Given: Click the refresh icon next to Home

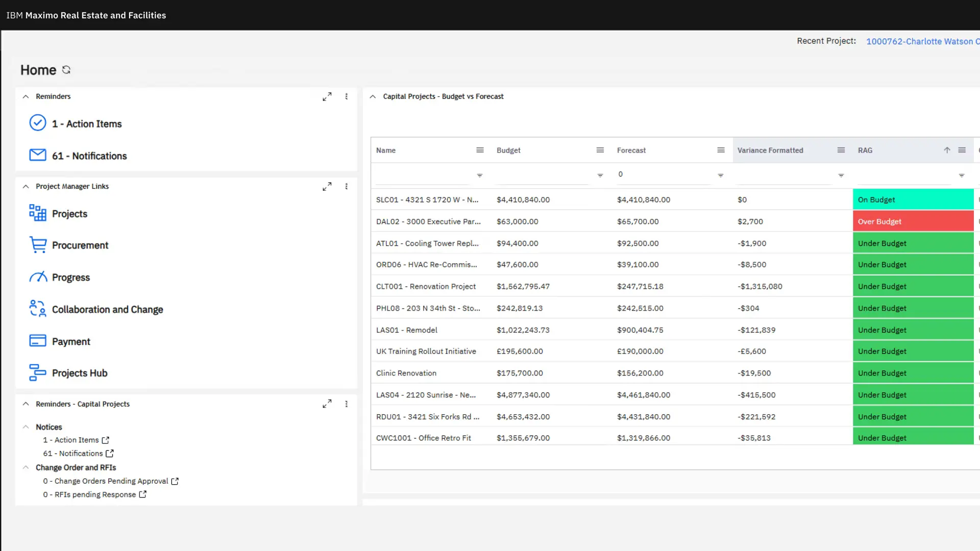Looking at the screenshot, I should coord(66,70).
